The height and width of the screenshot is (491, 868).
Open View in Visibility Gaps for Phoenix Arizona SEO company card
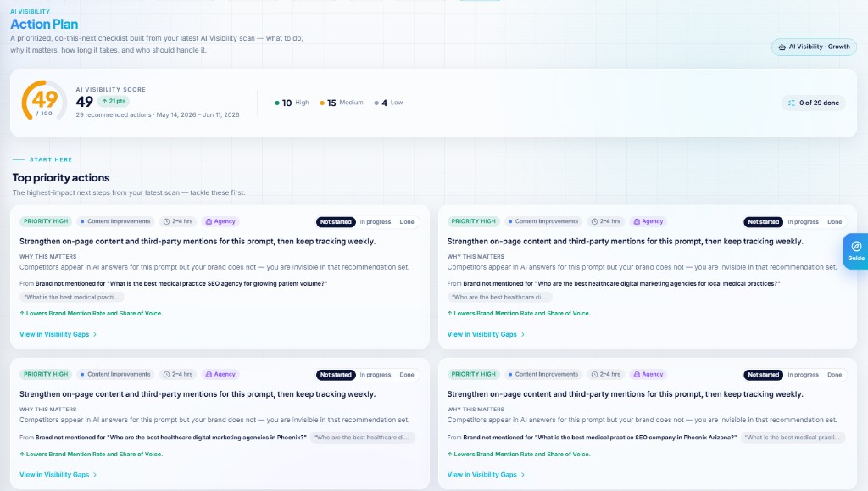click(x=486, y=475)
